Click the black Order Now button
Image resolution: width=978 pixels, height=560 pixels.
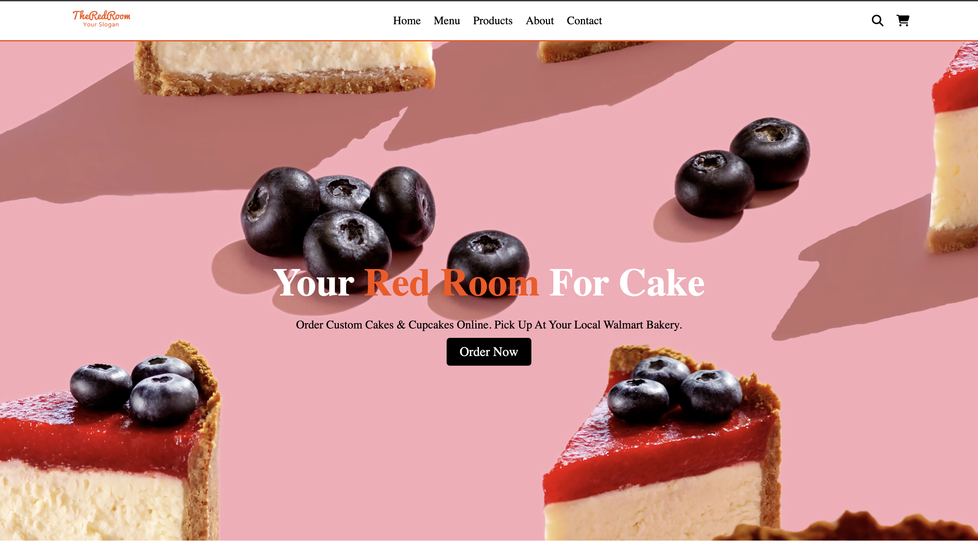click(489, 351)
